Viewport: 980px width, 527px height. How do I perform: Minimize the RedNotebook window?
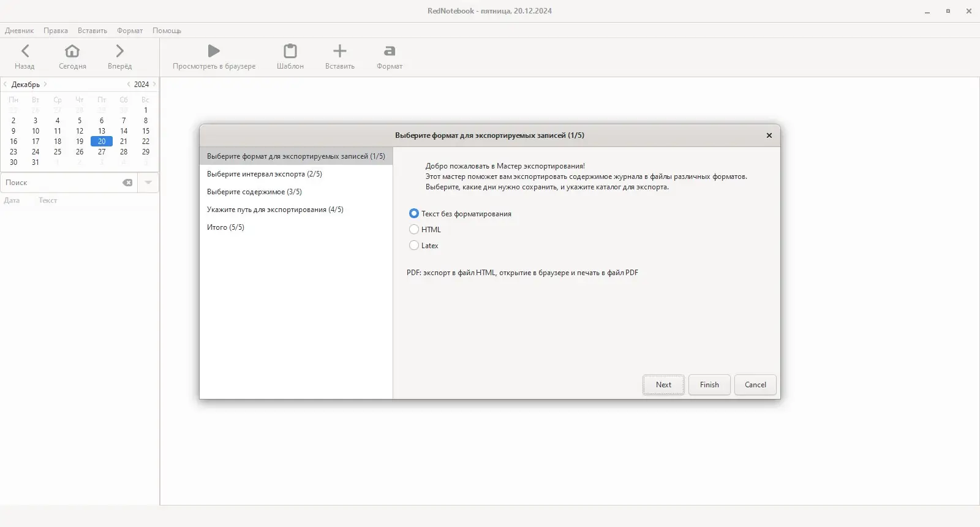click(927, 11)
